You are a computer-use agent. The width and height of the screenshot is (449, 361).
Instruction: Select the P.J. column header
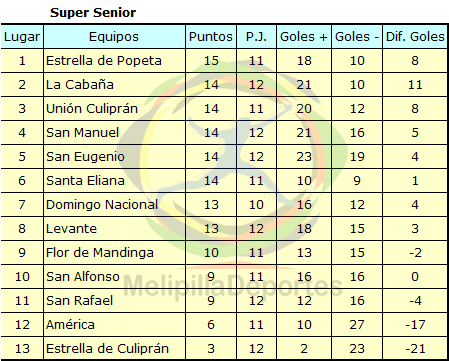click(256, 37)
